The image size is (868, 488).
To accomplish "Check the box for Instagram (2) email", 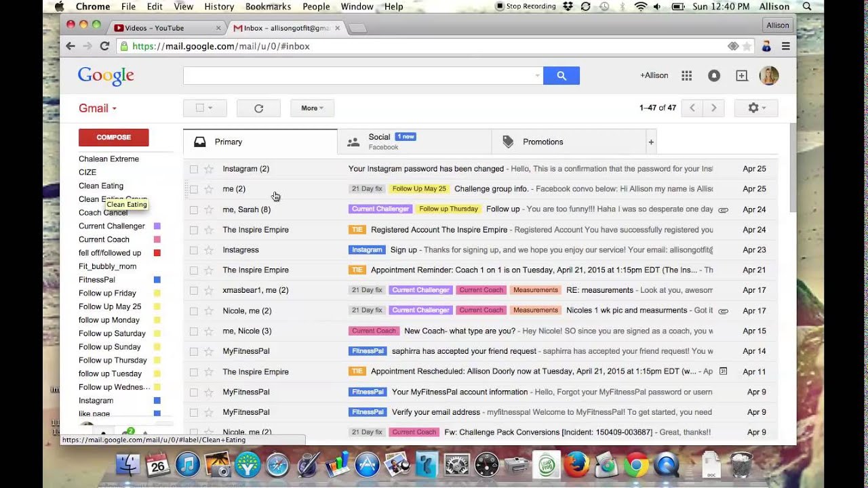I will [x=194, y=169].
